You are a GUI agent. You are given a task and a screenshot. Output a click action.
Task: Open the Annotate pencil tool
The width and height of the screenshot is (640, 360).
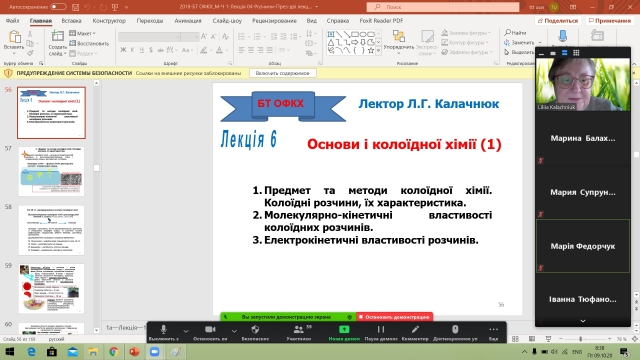[x=415, y=329]
